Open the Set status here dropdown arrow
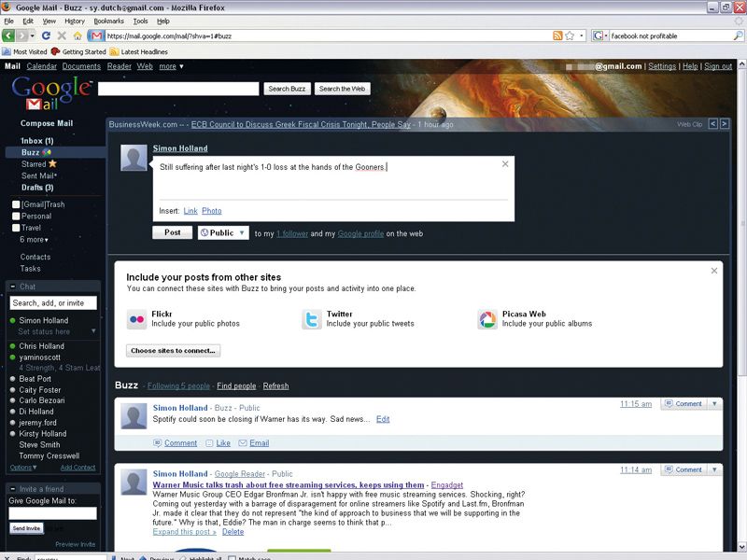747x560 pixels. coord(93,331)
